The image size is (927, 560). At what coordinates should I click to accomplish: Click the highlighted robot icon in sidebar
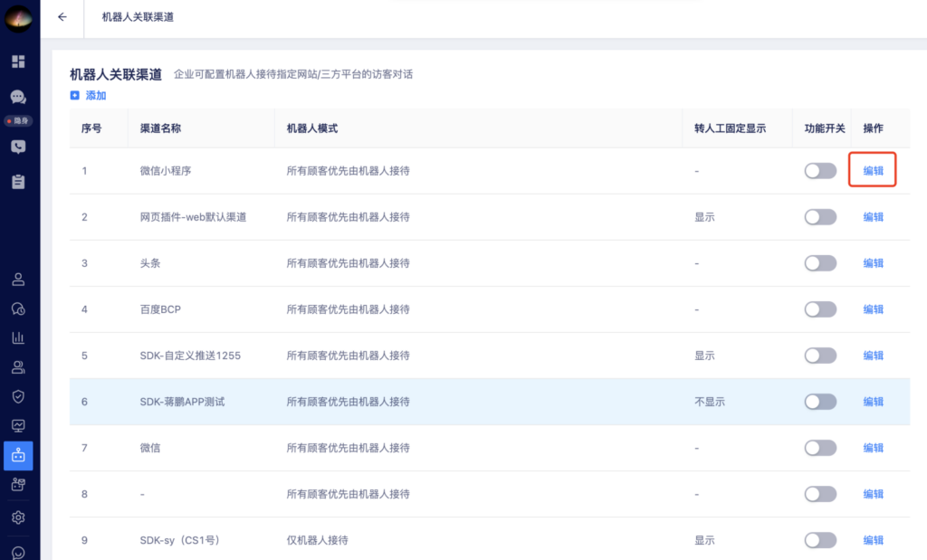[18, 455]
